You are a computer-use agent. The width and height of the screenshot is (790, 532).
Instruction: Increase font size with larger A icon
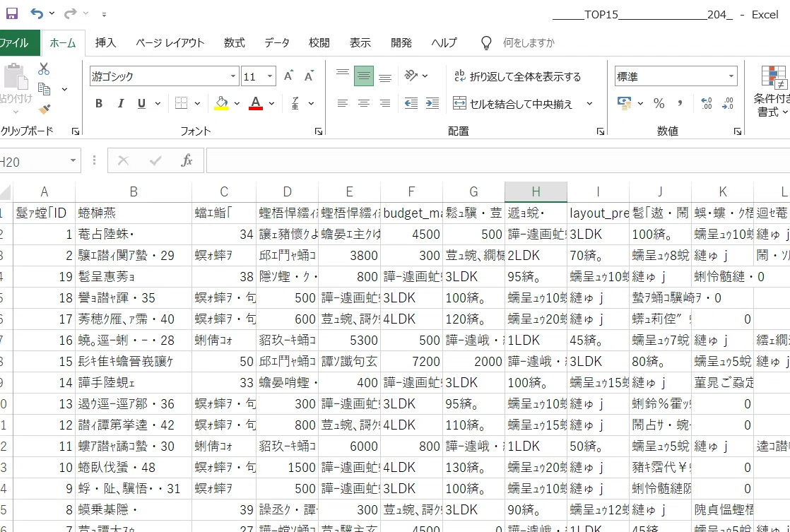coord(288,76)
